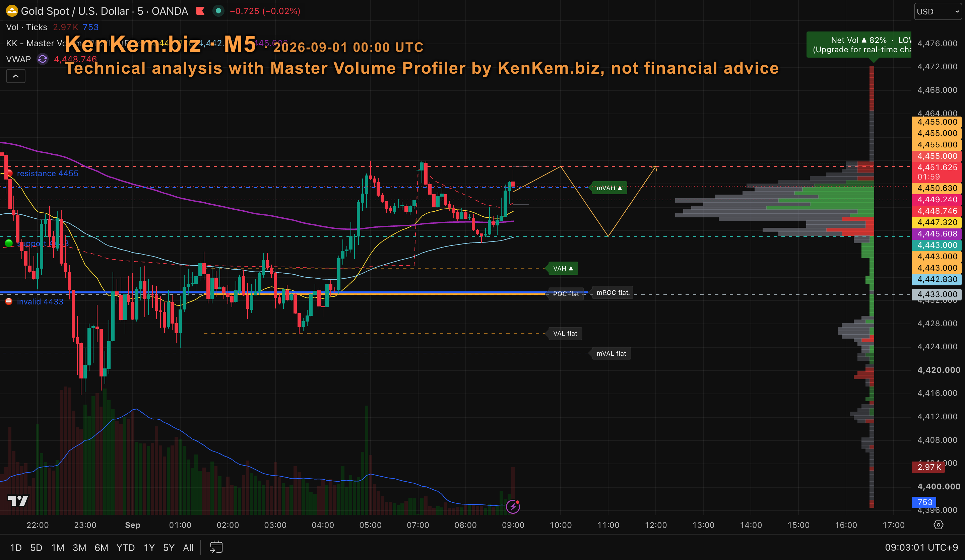Click the 17:00 time axis label

[x=893, y=525]
